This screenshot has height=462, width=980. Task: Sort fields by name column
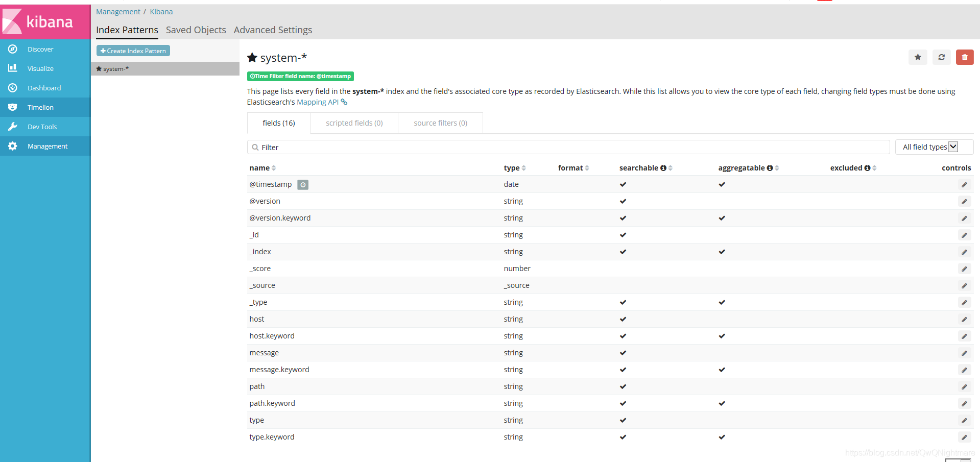tap(262, 168)
